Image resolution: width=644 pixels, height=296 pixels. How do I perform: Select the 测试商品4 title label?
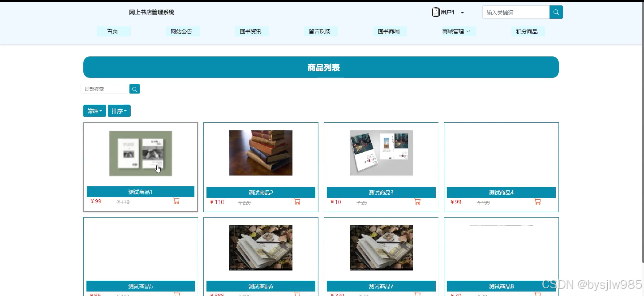(501, 193)
